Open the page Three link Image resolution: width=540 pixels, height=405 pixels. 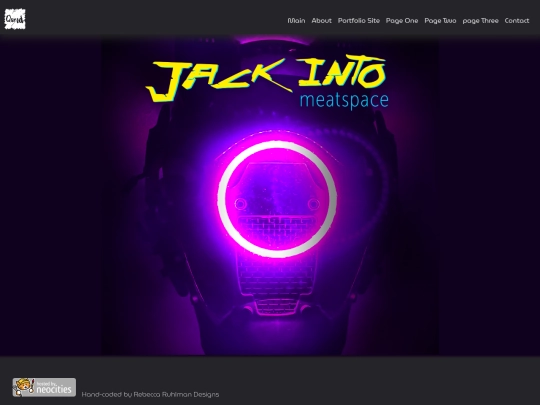click(x=480, y=21)
